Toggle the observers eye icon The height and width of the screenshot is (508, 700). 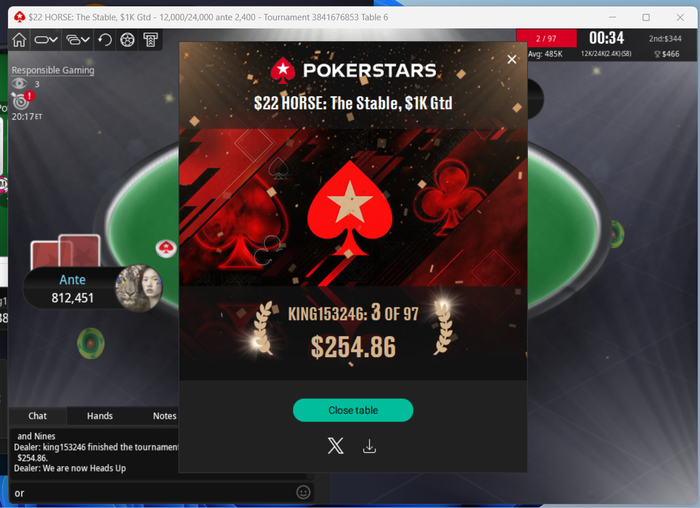coord(19,83)
